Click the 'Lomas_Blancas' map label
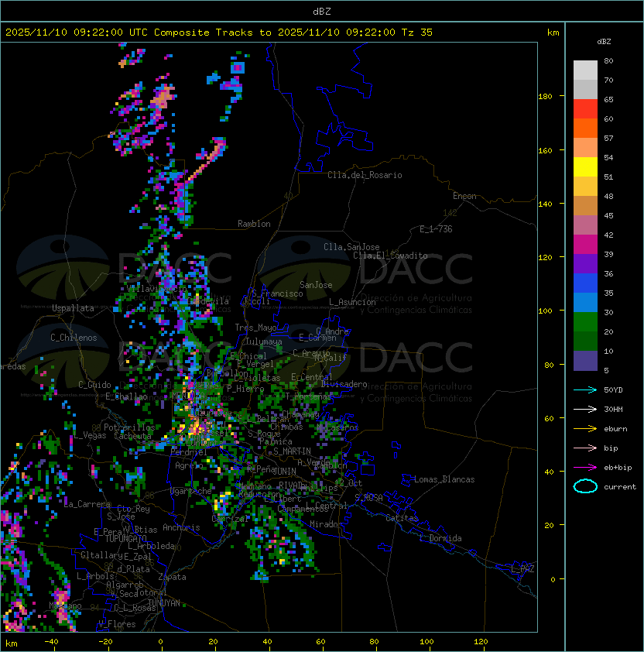The width and height of the screenshot is (644, 652). pos(444,479)
